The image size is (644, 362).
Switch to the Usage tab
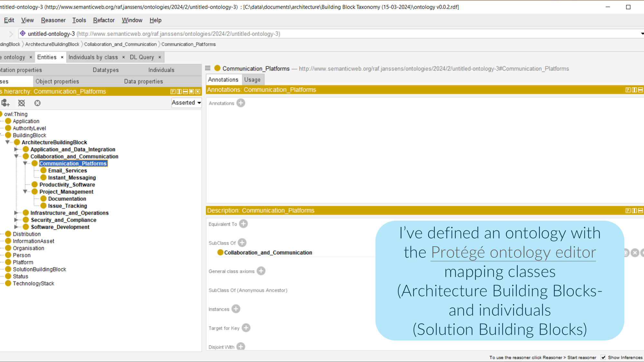pos(252,79)
